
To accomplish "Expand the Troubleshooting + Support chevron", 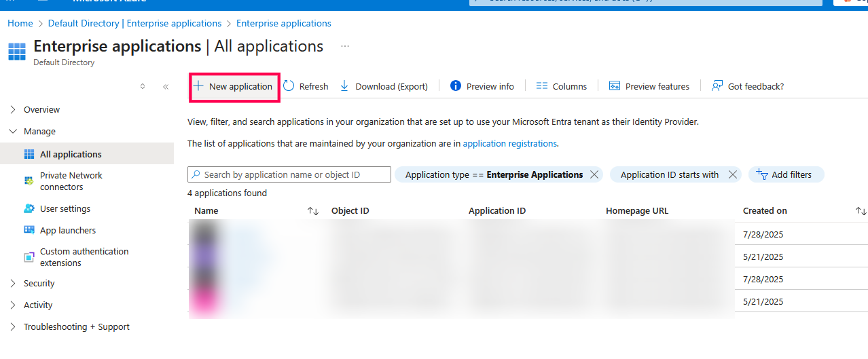I will tap(13, 326).
